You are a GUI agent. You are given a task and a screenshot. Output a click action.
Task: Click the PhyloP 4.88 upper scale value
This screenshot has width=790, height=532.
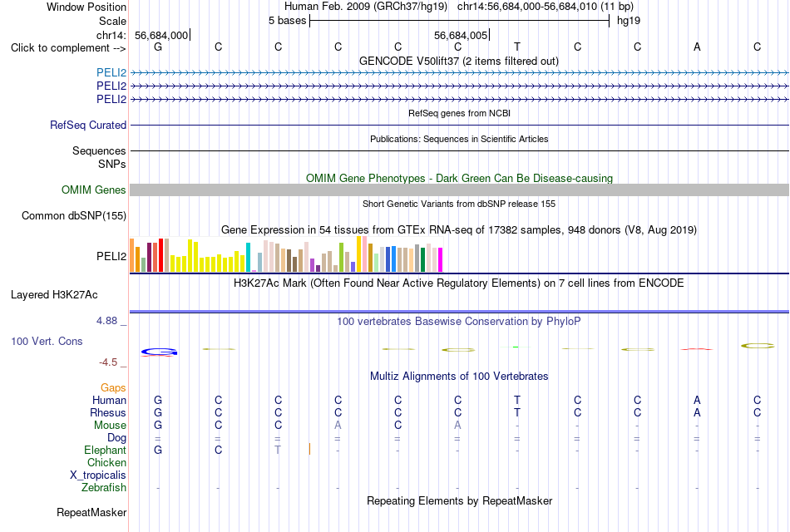coord(107,321)
